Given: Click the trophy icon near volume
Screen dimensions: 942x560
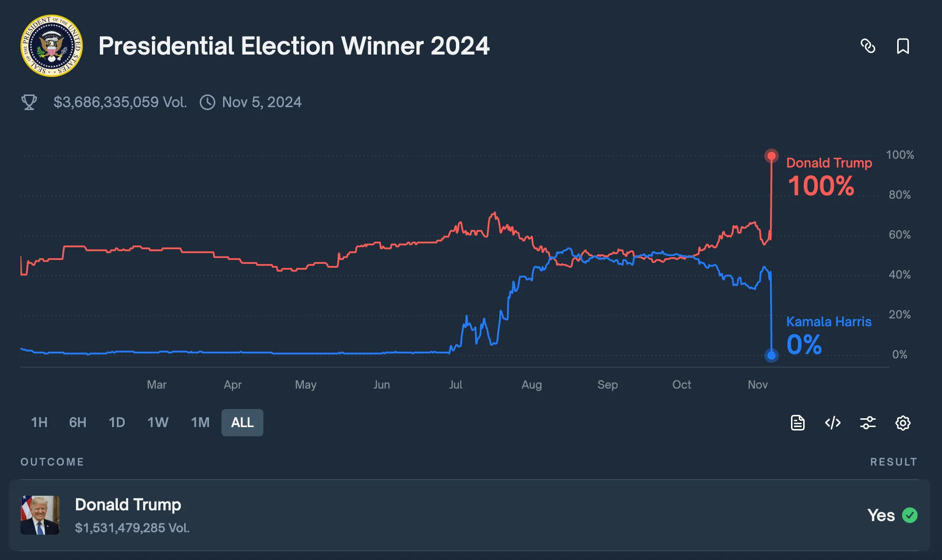Looking at the screenshot, I should pos(29,102).
